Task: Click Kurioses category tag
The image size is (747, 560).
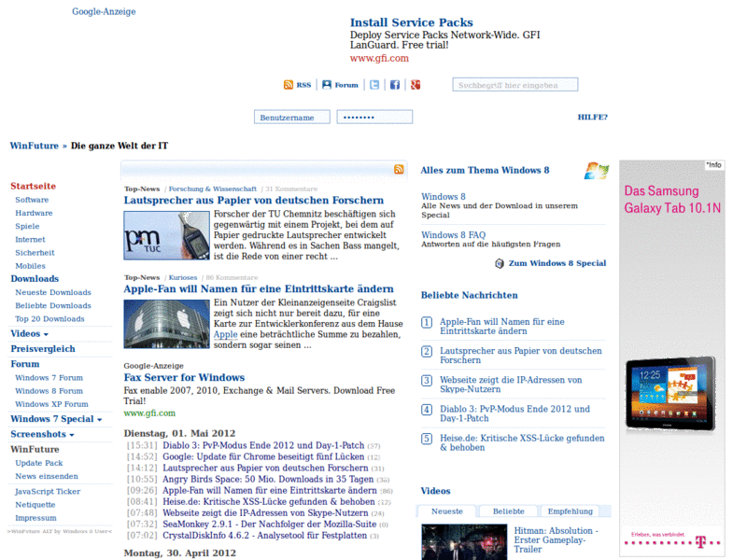Action: pos(183,277)
